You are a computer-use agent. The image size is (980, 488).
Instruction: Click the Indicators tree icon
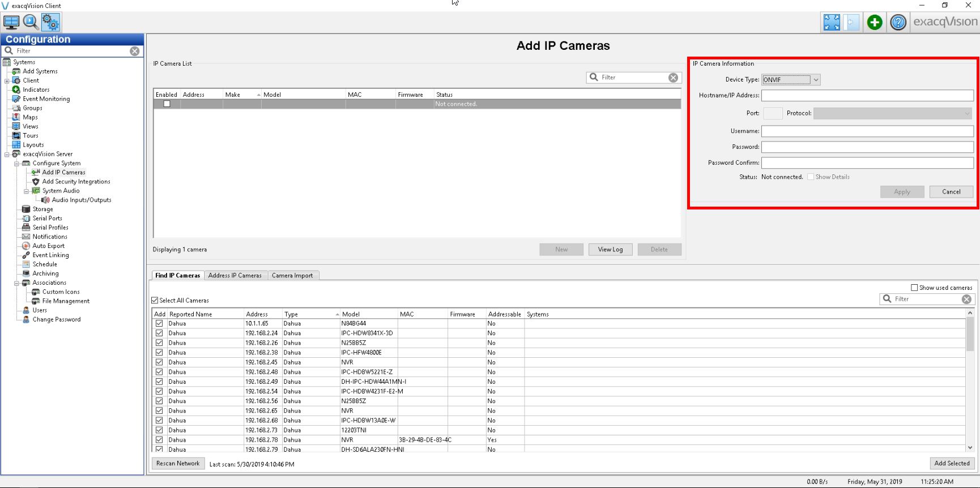tap(16, 89)
